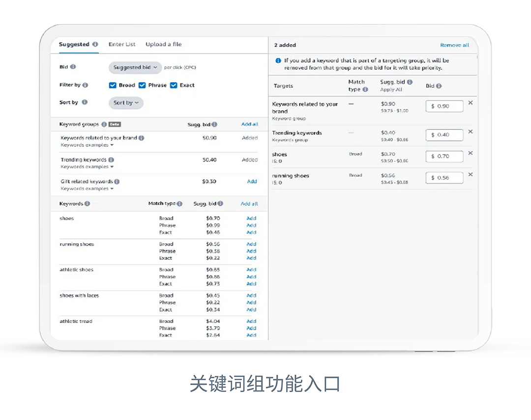
Task: Toggle the Exact filter checkbox
Action: click(x=174, y=85)
